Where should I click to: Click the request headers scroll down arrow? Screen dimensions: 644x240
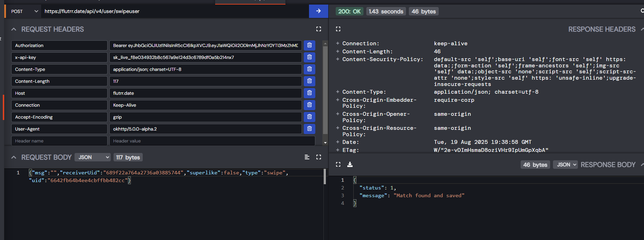(325, 143)
